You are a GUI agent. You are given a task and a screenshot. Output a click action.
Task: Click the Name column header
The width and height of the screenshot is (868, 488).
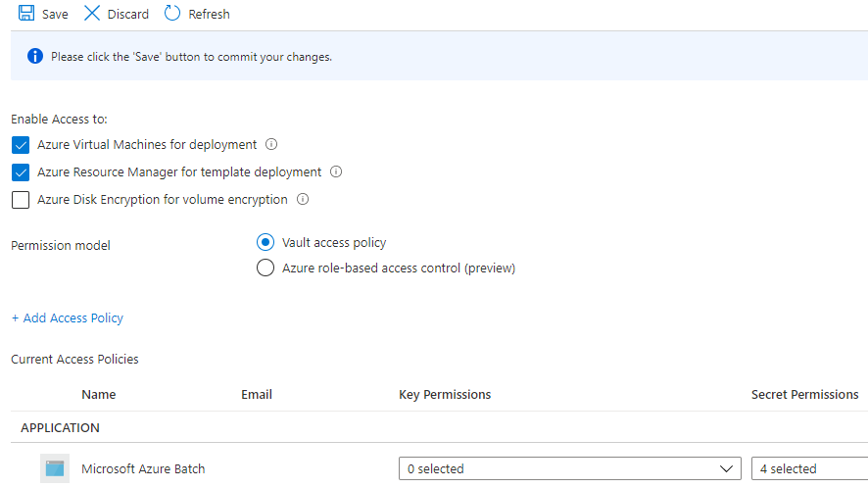pyautogui.click(x=98, y=394)
